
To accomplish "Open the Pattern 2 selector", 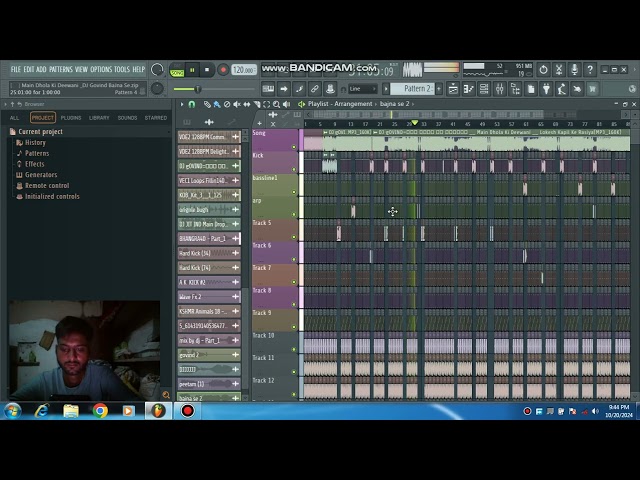I will point(412,89).
